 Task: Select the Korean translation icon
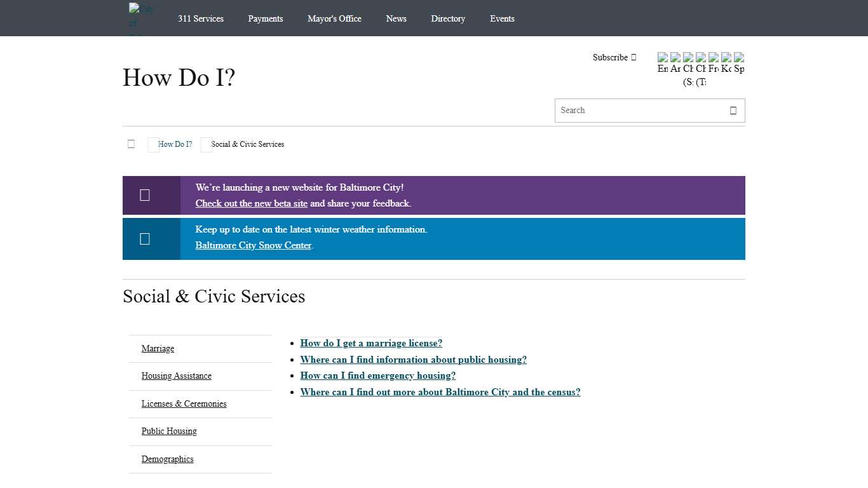pyautogui.click(x=726, y=58)
